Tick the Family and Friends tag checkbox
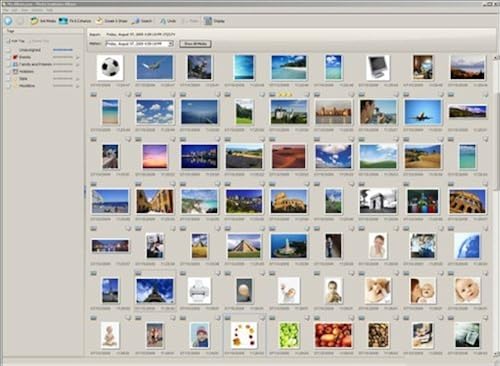This screenshot has width=500, height=366. (9, 64)
